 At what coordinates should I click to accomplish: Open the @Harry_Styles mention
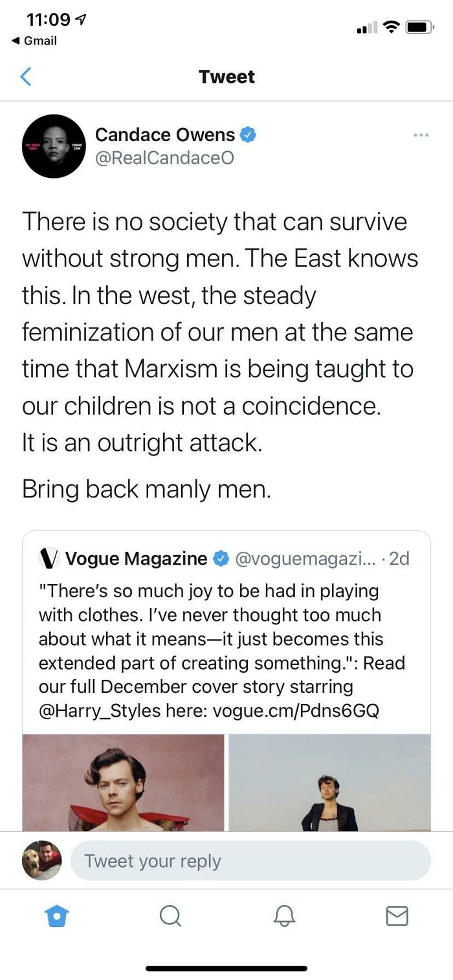coord(100,711)
